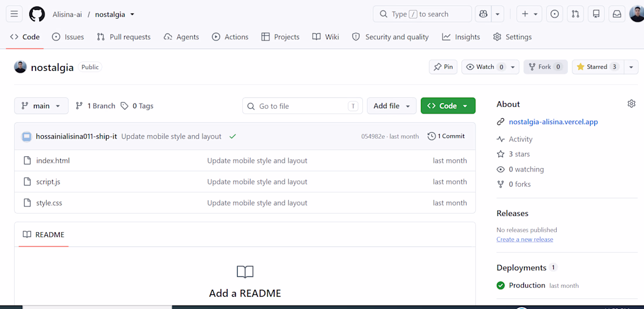Open the repositories icon in header
The width and height of the screenshot is (644, 309).
596,14
